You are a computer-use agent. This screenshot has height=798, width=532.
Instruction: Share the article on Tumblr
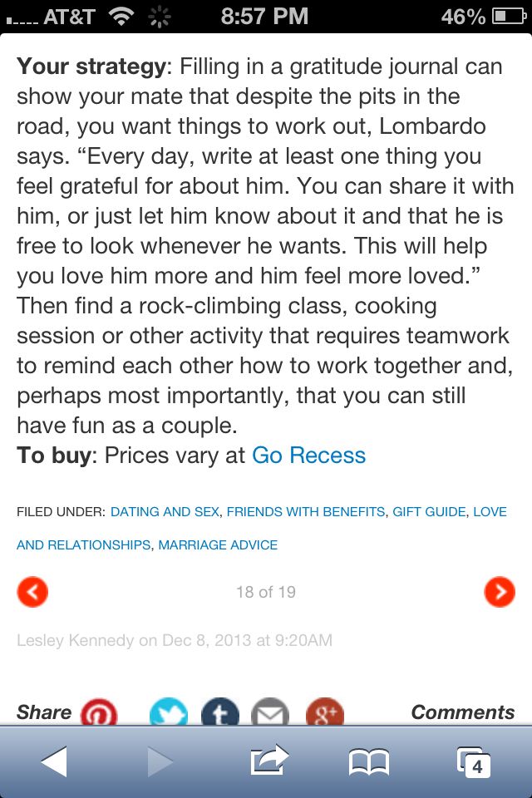click(219, 713)
